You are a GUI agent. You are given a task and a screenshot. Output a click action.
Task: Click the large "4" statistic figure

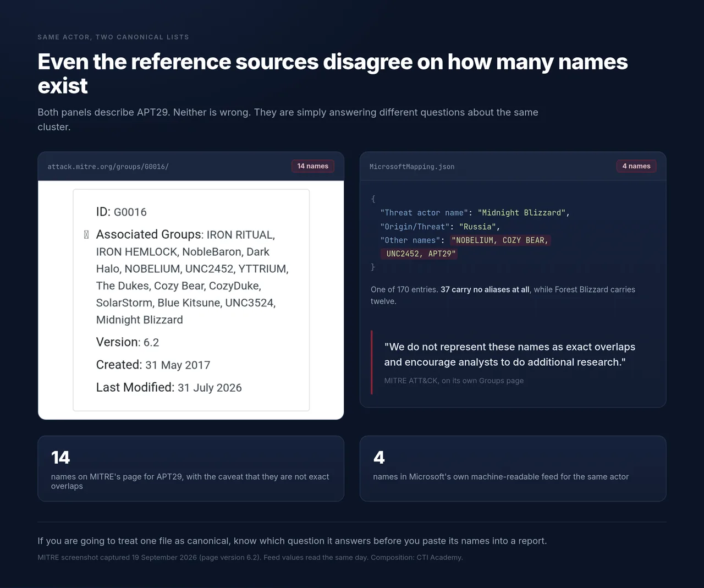point(379,458)
